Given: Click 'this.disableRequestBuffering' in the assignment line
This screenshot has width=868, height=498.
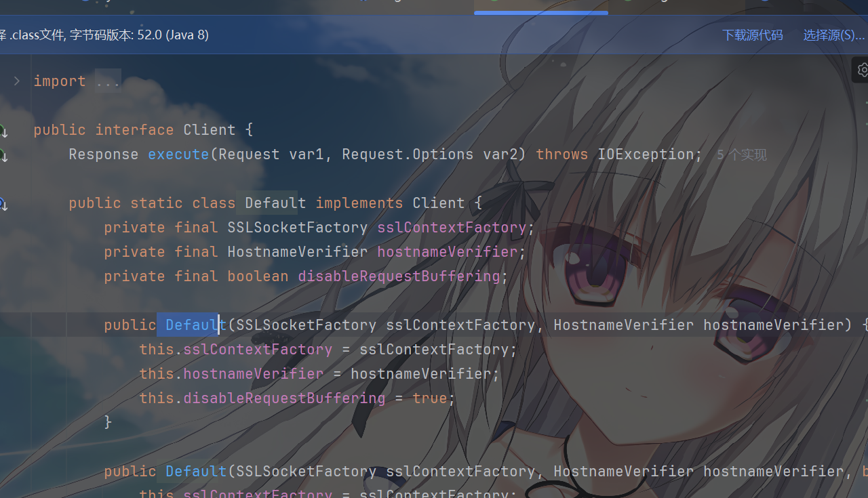Looking at the screenshot, I should pos(262,398).
